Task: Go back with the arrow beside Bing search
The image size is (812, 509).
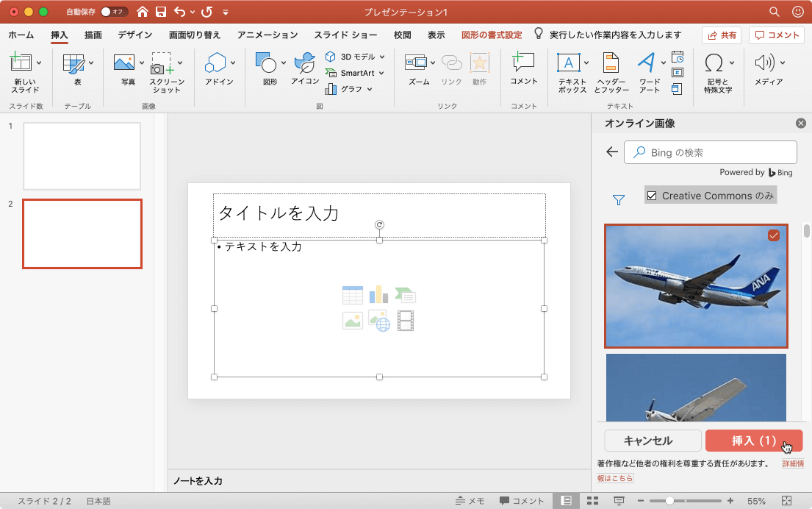Action: click(611, 152)
